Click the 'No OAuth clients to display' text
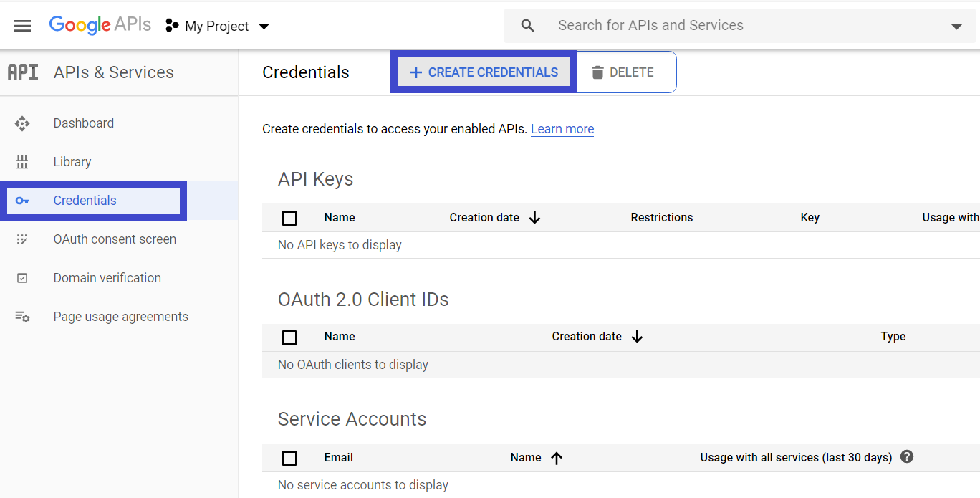 [x=353, y=365]
